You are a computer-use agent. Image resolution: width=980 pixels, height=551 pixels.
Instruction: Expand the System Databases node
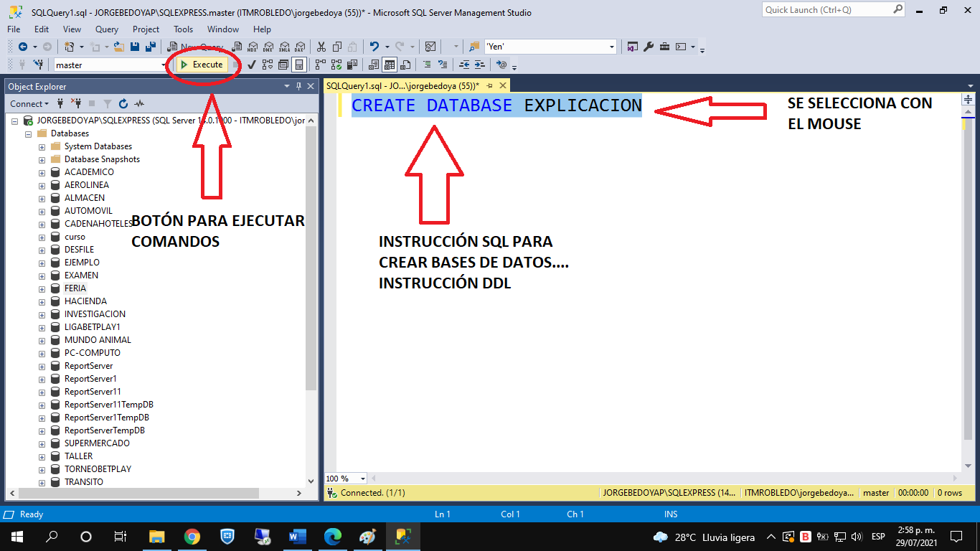click(42, 146)
